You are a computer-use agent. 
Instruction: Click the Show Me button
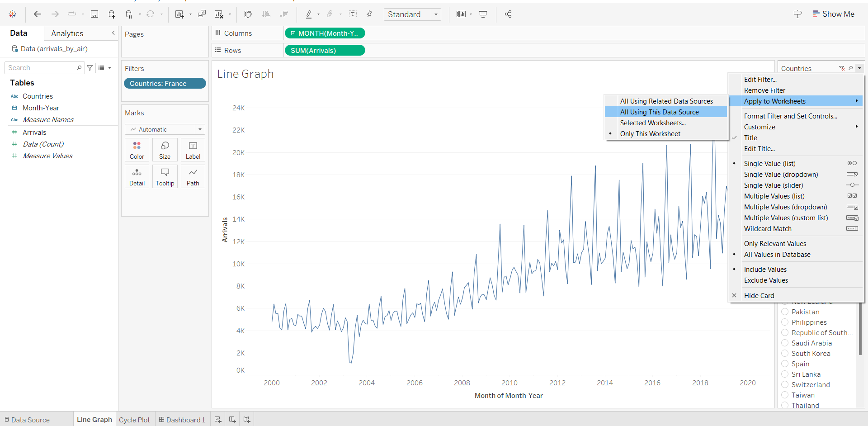[833, 14]
